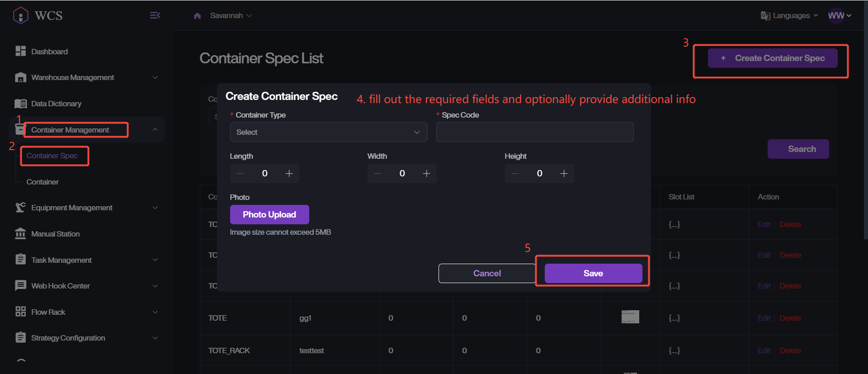Click the home icon in breadcrumb
Screen dimensions: 868x374
[197, 16]
